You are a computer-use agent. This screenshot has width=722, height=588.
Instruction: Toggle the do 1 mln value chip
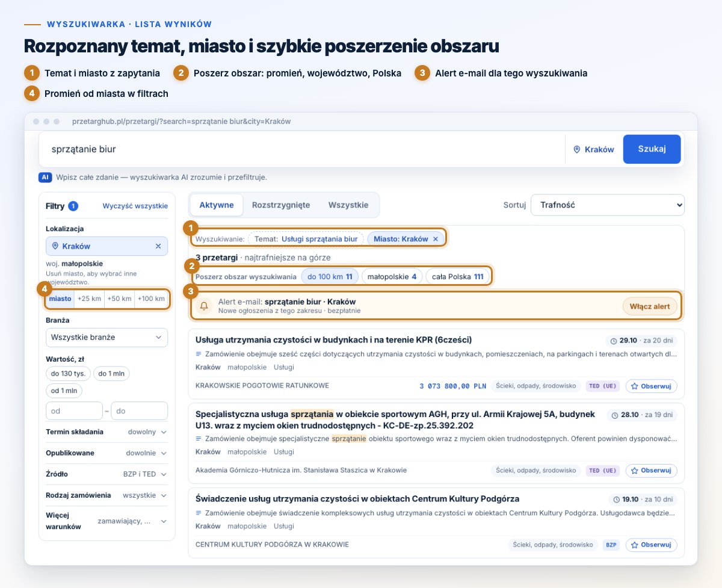(111, 374)
